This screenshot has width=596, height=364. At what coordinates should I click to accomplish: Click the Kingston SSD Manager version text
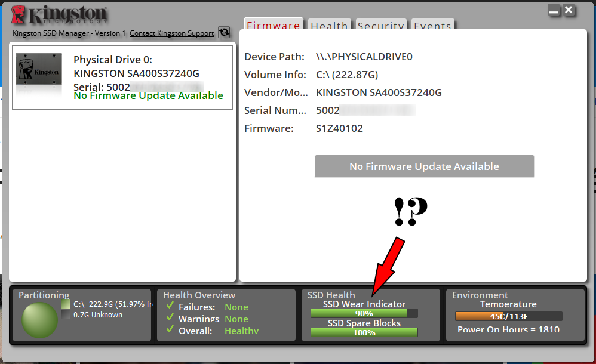(x=69, y=33)
